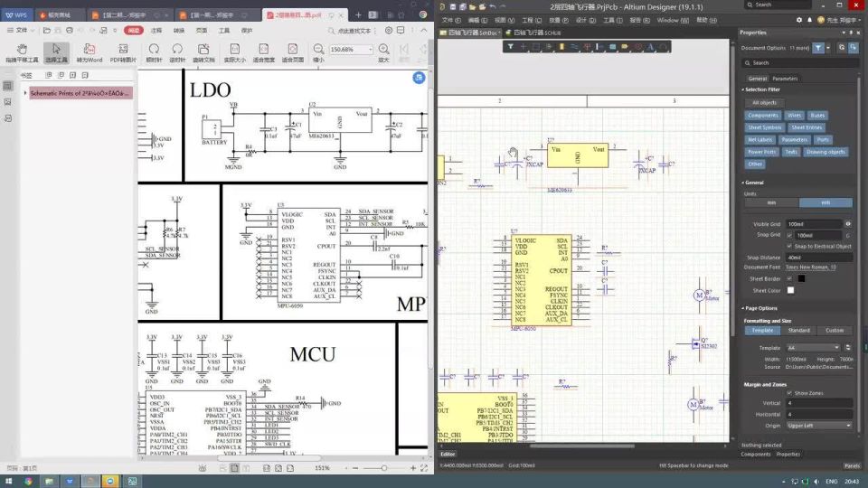Click text string A icon in Altium active bar

(650, 47)
